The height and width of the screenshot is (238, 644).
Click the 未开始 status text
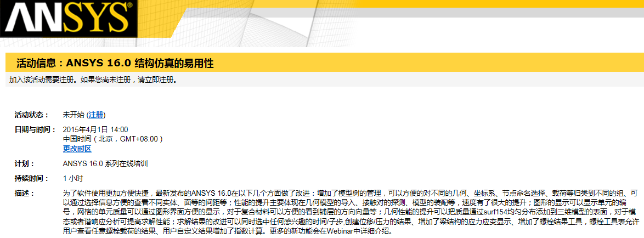[x=74, y=115]
